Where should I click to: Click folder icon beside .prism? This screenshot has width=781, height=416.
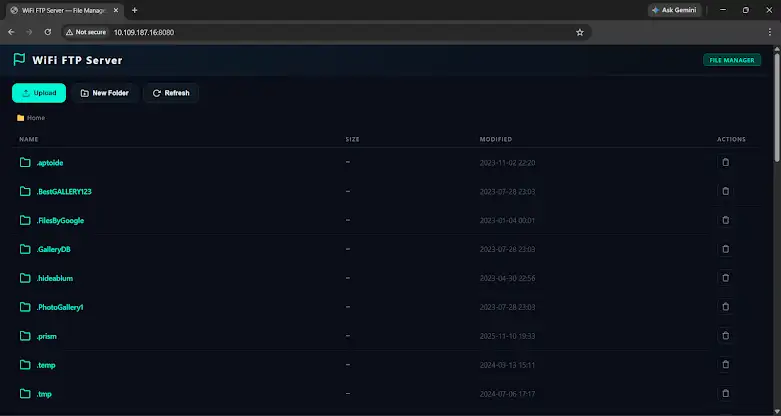pyautogui.click(x=25, y=336)
